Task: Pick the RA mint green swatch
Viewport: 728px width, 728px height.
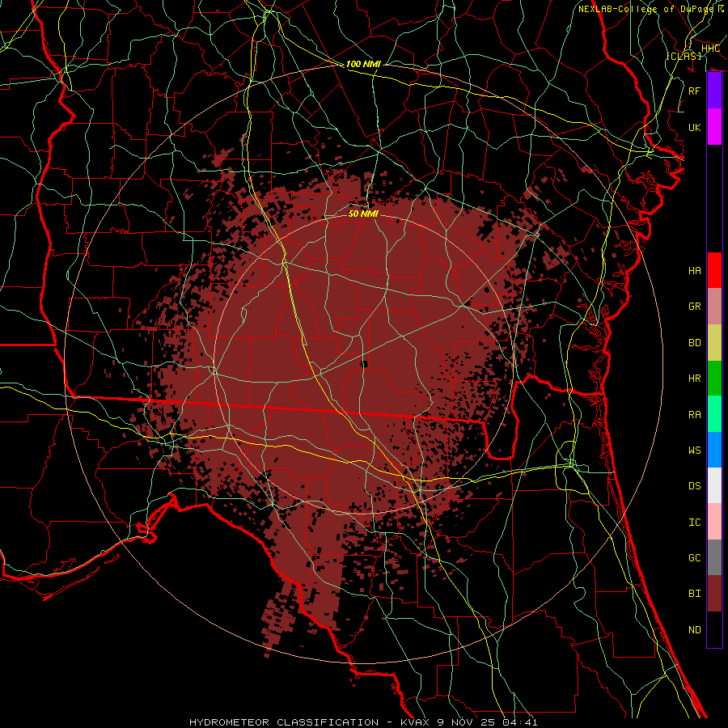Action: click(714, 414)
